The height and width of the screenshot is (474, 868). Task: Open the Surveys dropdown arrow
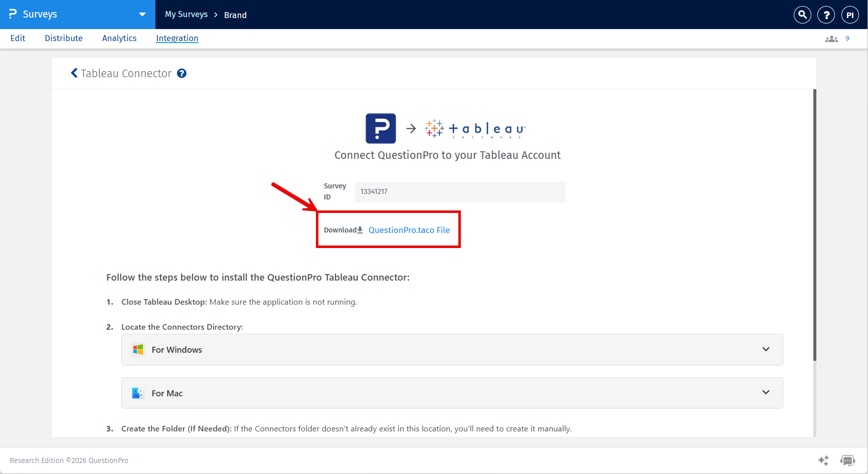[x=142, y=15]
